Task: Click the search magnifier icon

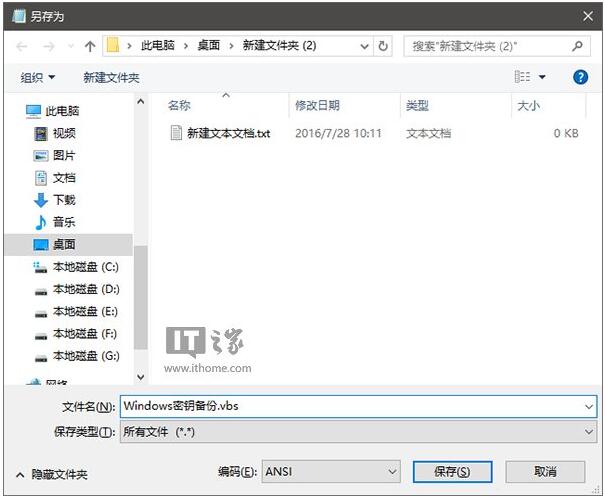Action: click(x=577, y=46)
